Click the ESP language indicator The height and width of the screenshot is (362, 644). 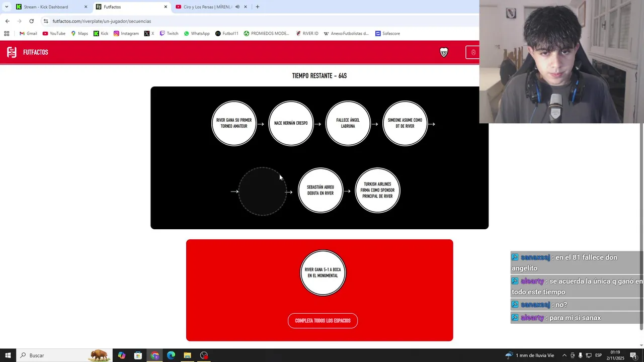tap(598, 355)
